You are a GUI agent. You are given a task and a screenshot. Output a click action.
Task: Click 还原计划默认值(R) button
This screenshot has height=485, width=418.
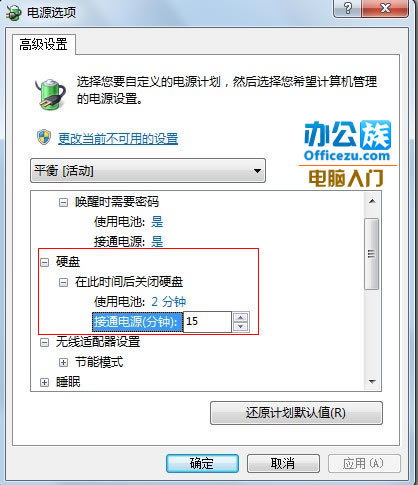click(296, 413)
